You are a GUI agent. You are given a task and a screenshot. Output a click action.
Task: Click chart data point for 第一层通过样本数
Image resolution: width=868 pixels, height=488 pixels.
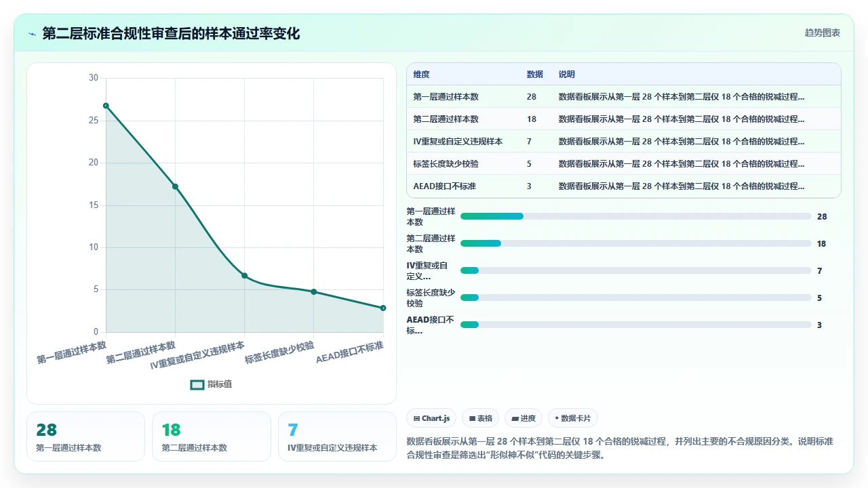point(106,106)
